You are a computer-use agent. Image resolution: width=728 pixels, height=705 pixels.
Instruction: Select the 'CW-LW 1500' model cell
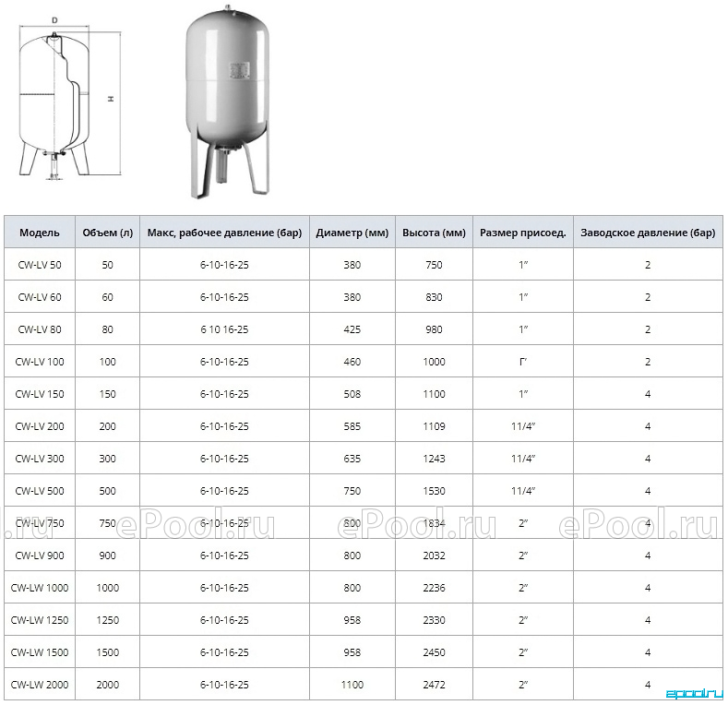[40, 652]
